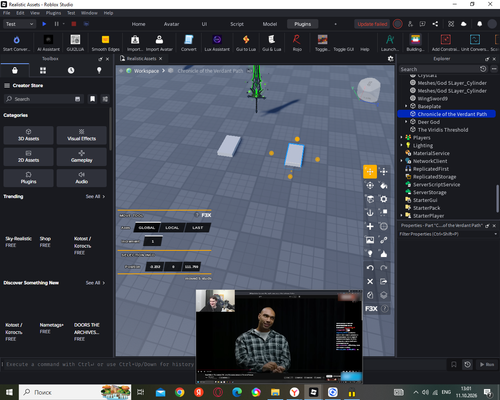Select the F3X Lighting bulb tool
The width and height of the screenshot is (500, 400).
coord(370,254)
